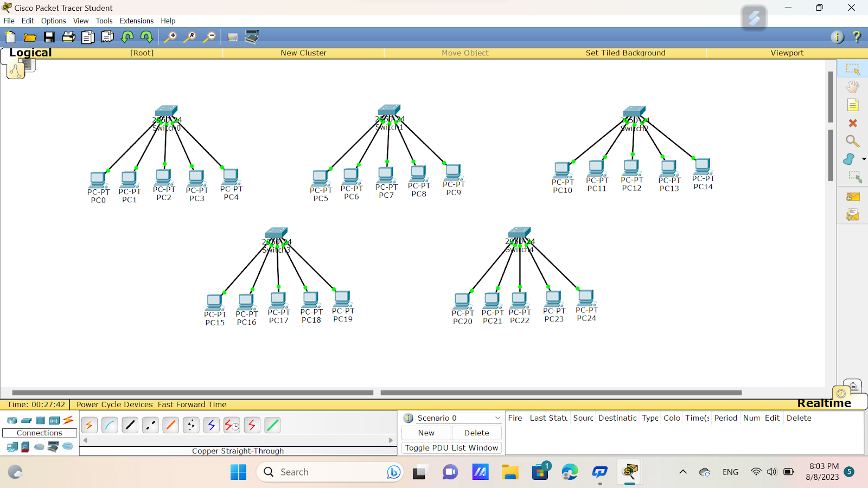Open the Custom Devices Dialog icon
The image size is (868, 488).
[x=252, y=36]
